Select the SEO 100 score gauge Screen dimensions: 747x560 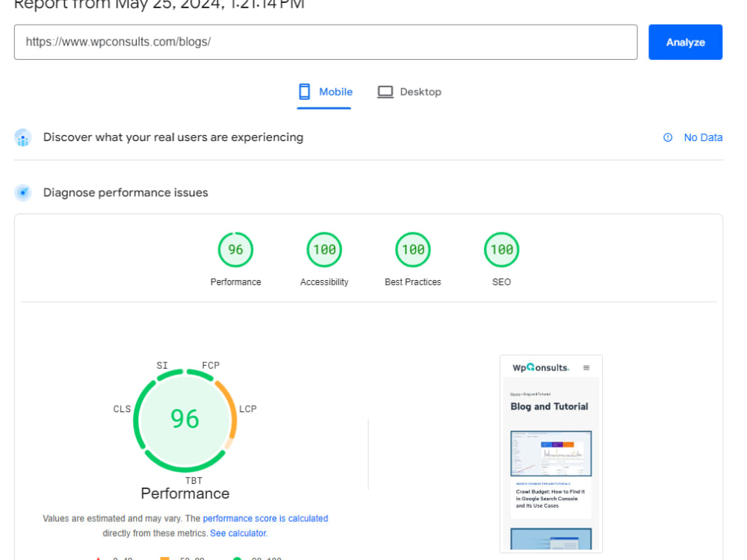click(x=501, y=249)
